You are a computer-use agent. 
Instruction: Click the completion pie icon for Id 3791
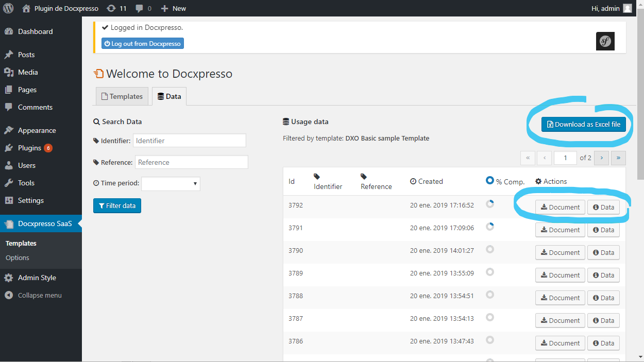tap(490, 227)
